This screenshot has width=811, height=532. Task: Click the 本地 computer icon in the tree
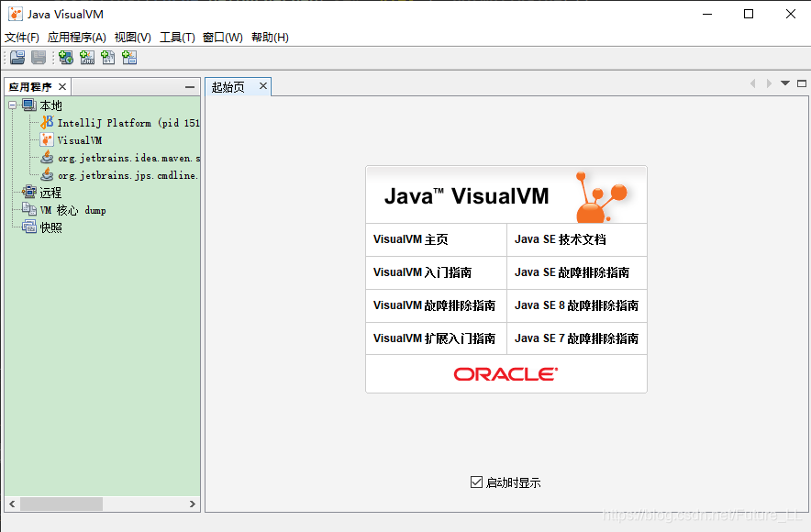coord(29,105)
